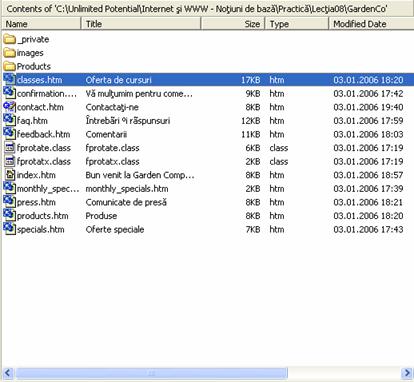This screenshot has width=414, height=382.
Task: Click the title 'Comentarii'
Action: pos(106,134)
